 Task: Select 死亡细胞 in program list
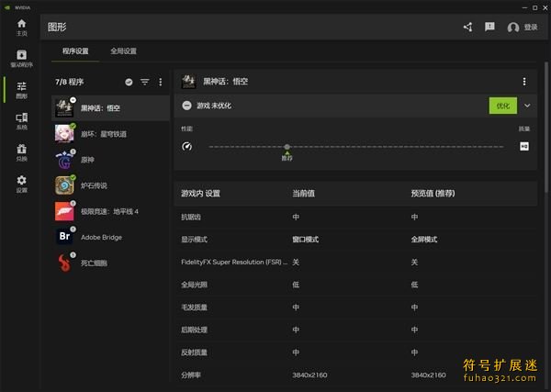tap(110, 263)
